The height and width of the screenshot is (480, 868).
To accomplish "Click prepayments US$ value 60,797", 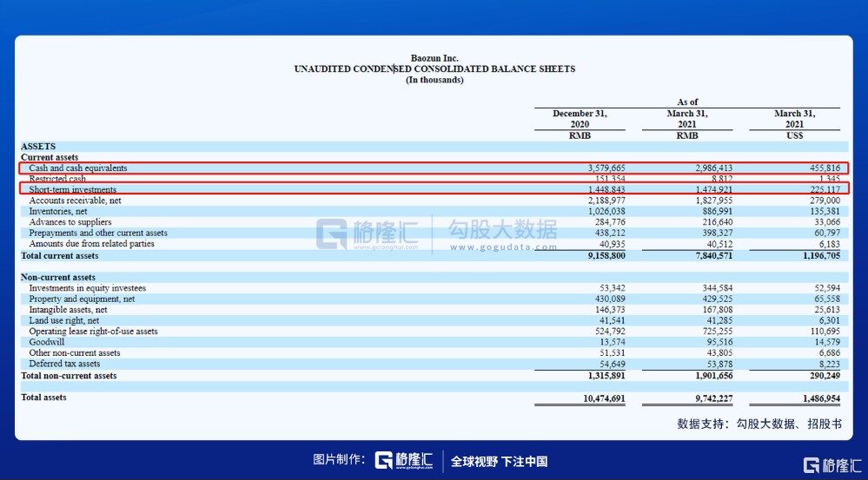I will coord(826,233).
